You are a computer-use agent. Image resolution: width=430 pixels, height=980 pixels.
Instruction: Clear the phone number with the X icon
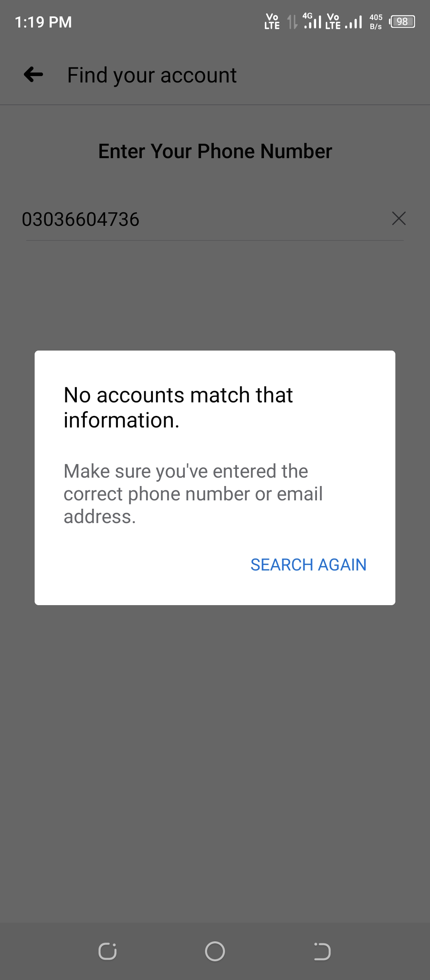pyautogui.click(x=399, y=218)
